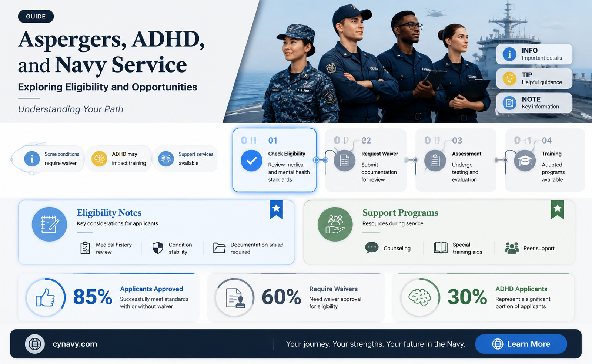Click people icon beside Support services available
Image resolution: width=592 pixels, height=364 pixels.
[166, 159]
